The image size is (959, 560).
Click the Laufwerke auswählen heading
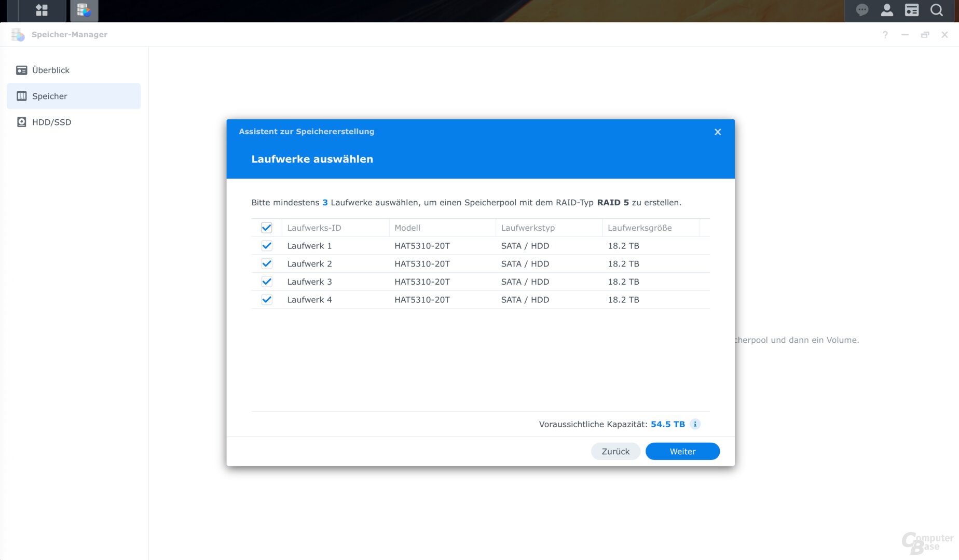[x=312, y=159]
